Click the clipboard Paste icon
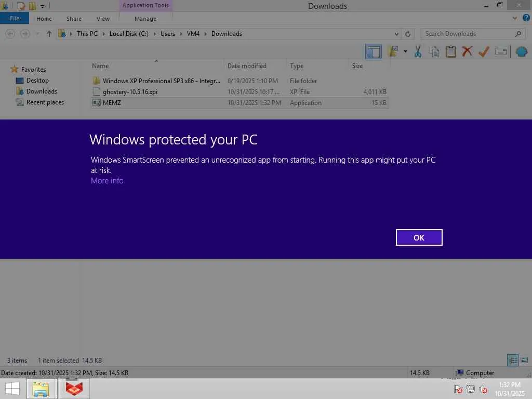532x399 pixels. [x=451, y=51]
